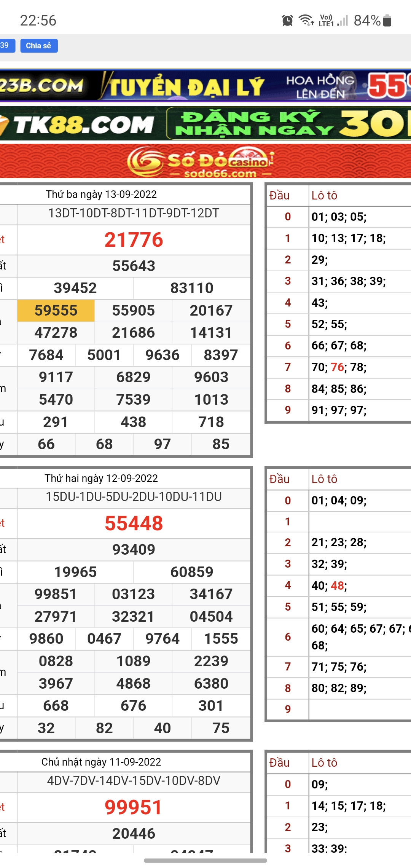Tap the clock time 22:56
411x868 pixels.
click(x=38, y=21)
